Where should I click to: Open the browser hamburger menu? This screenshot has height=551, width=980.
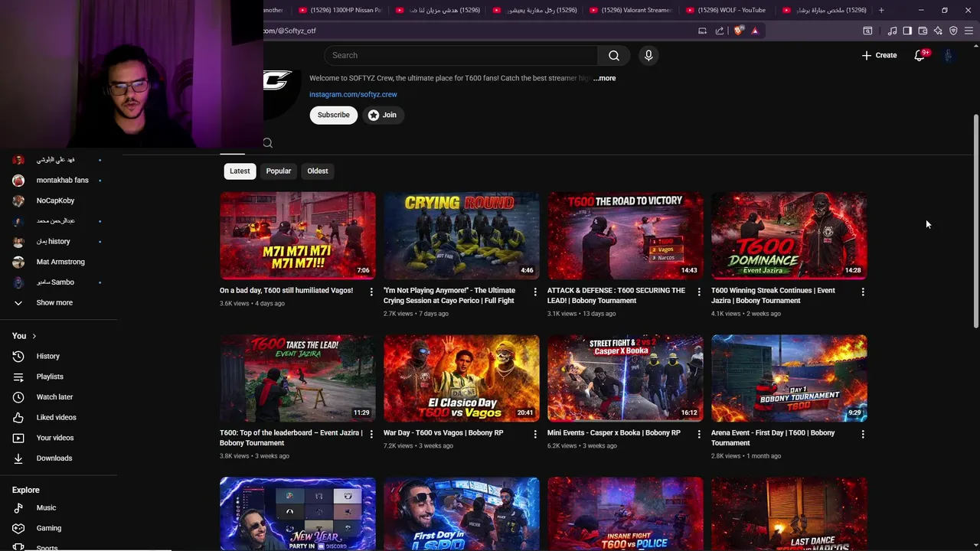click(969, 31)
